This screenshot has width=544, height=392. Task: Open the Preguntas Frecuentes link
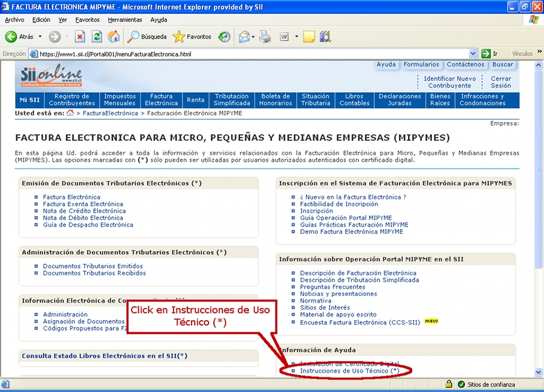pyautogui.click(x=332, y=287)
